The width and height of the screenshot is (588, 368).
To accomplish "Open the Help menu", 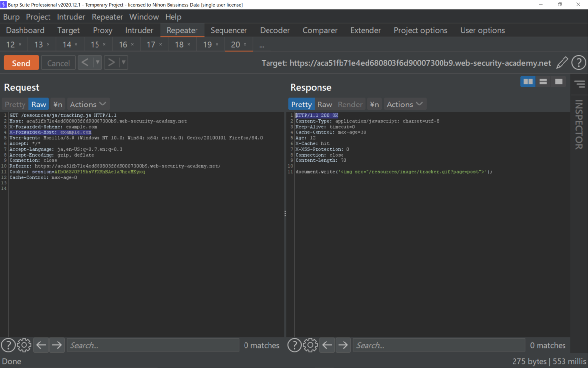I will coord(173,17).
